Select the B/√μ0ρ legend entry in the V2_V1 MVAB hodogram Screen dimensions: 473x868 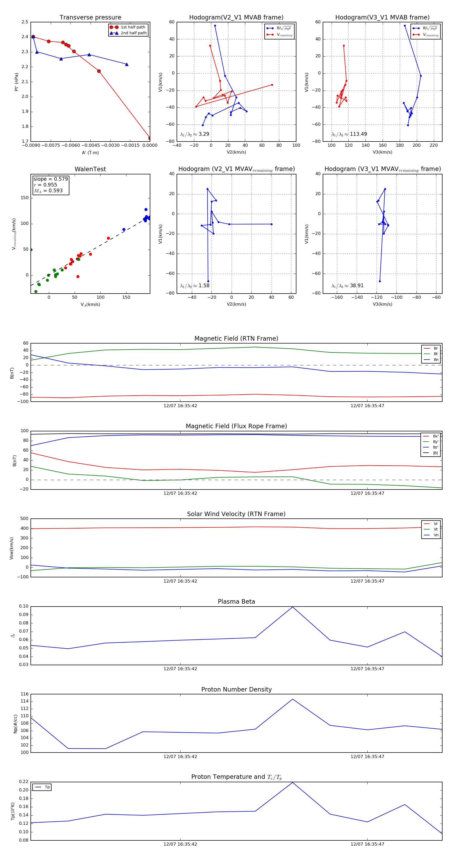point(279,28)
